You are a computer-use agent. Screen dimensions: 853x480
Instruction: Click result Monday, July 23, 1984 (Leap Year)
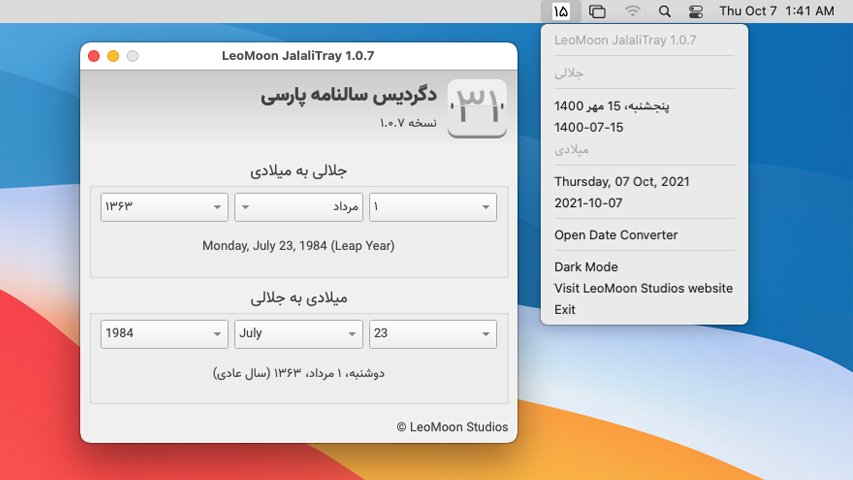click(x=298, y=246)
